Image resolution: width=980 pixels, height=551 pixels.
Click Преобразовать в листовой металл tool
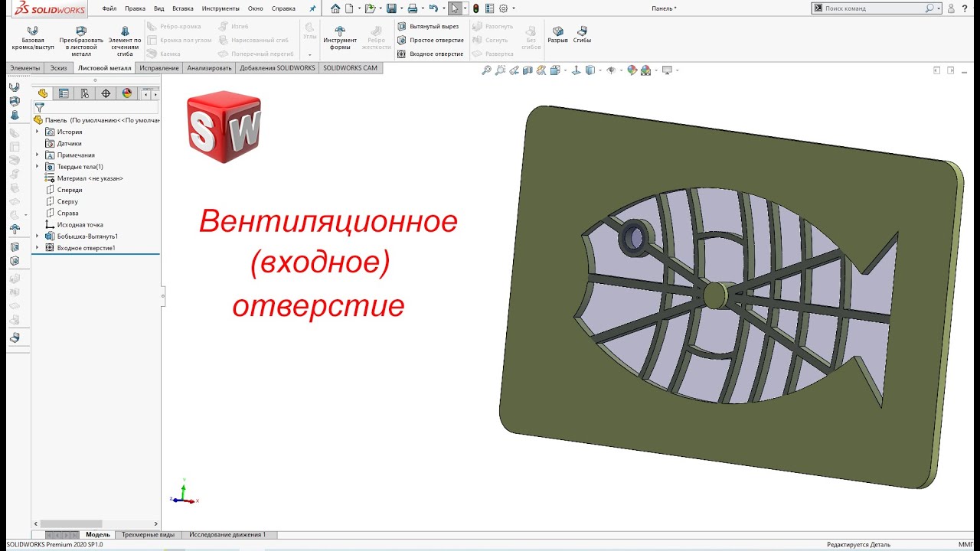[x=81, y=41]
